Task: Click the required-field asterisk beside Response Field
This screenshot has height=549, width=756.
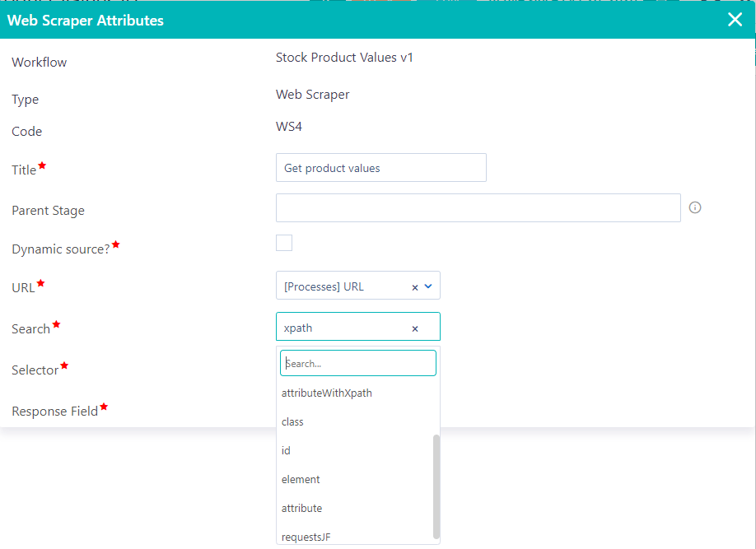Action: coord(104,406)
